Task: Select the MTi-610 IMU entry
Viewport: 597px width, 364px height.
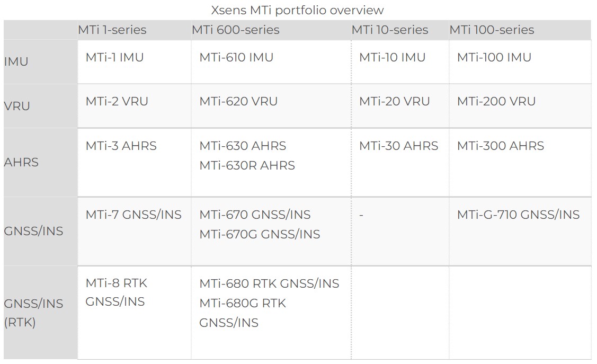Action: coord(236,57)
